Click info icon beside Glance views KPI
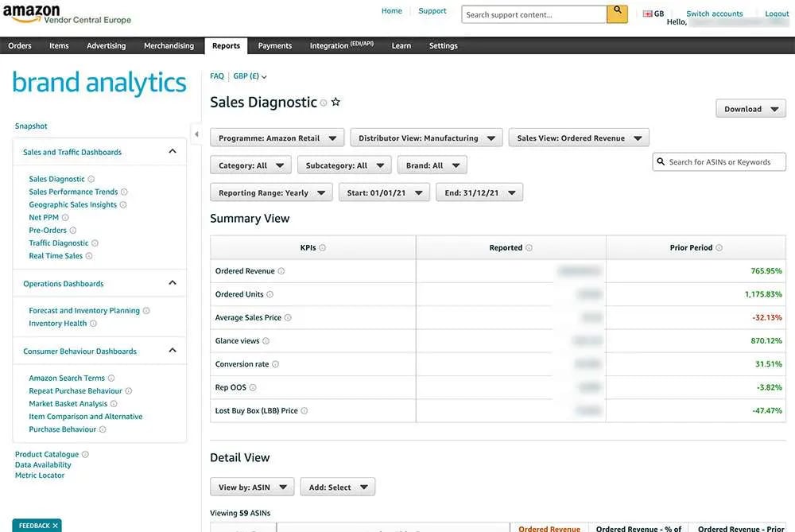This screenshot has width=795, height=532. click(x=266, y=341)
